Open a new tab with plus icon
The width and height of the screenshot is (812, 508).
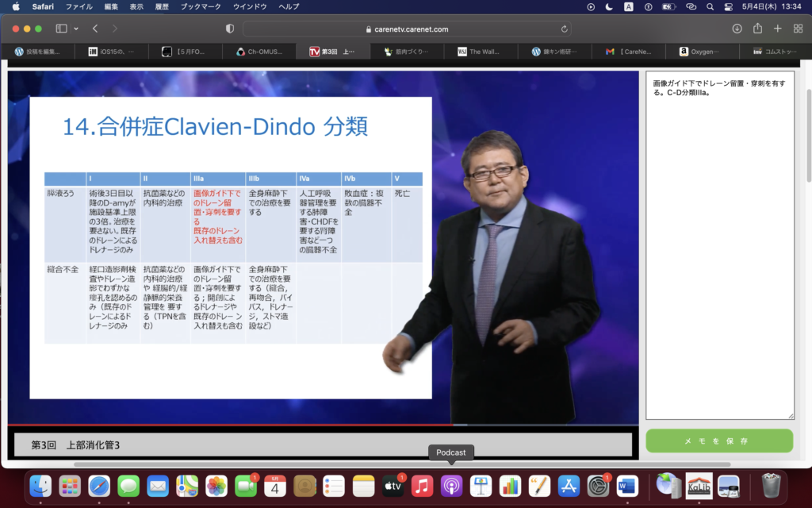tap(777, 29)
